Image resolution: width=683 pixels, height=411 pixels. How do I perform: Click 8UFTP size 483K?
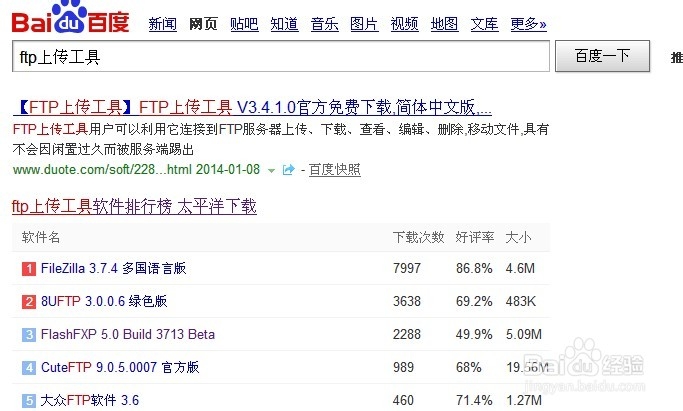tap(521, 301)
